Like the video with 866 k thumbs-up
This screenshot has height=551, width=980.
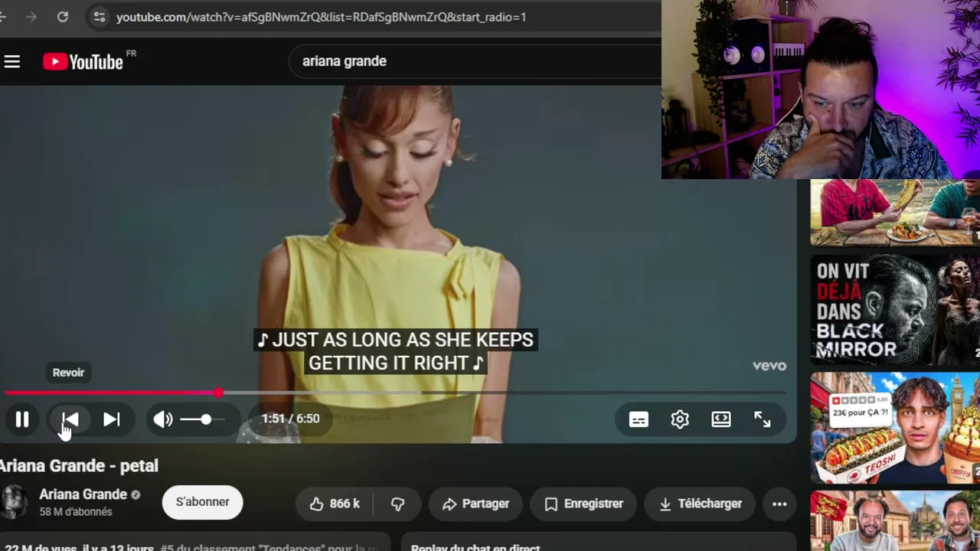pyautogui.click(x=335, y=504)
